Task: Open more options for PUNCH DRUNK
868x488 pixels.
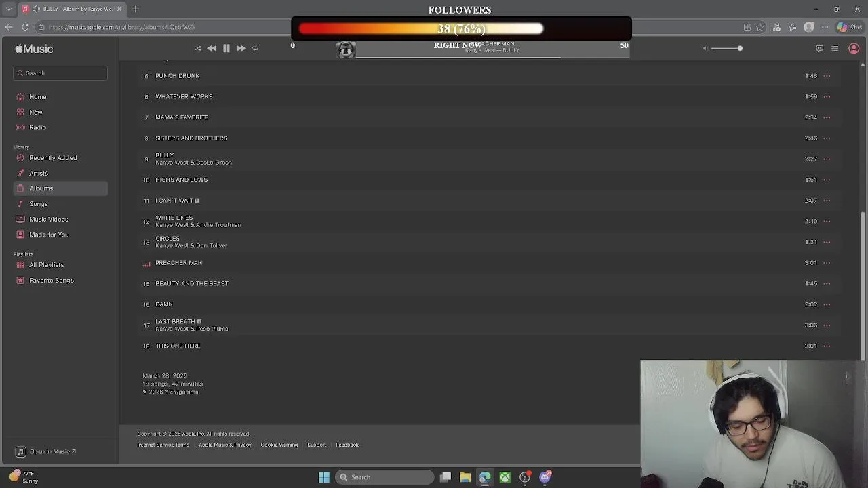Action: [x=827, y=76]
